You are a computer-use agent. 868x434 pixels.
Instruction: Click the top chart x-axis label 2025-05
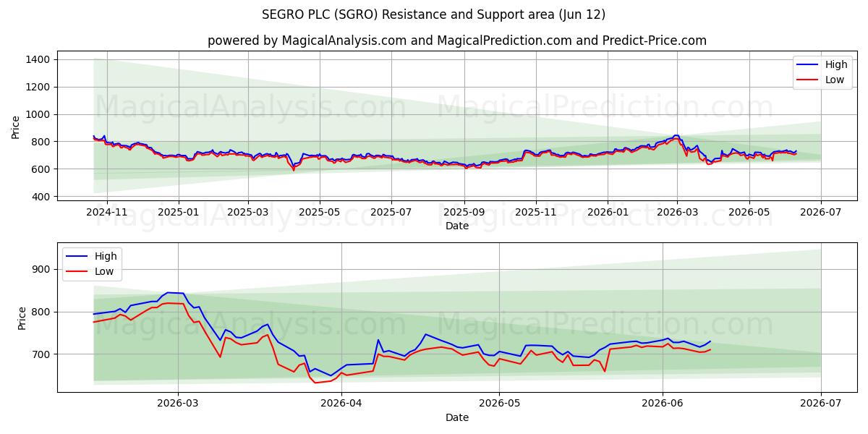320,213
